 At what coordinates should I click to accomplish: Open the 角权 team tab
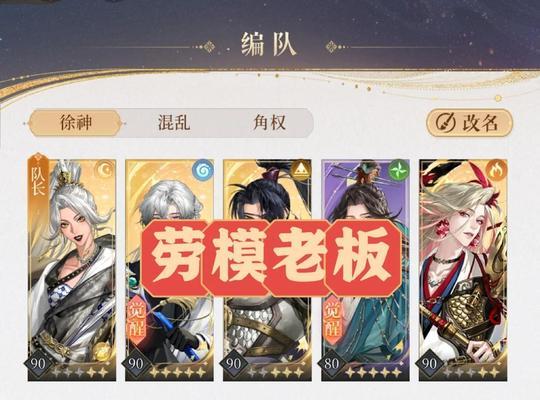click(269, 123)
